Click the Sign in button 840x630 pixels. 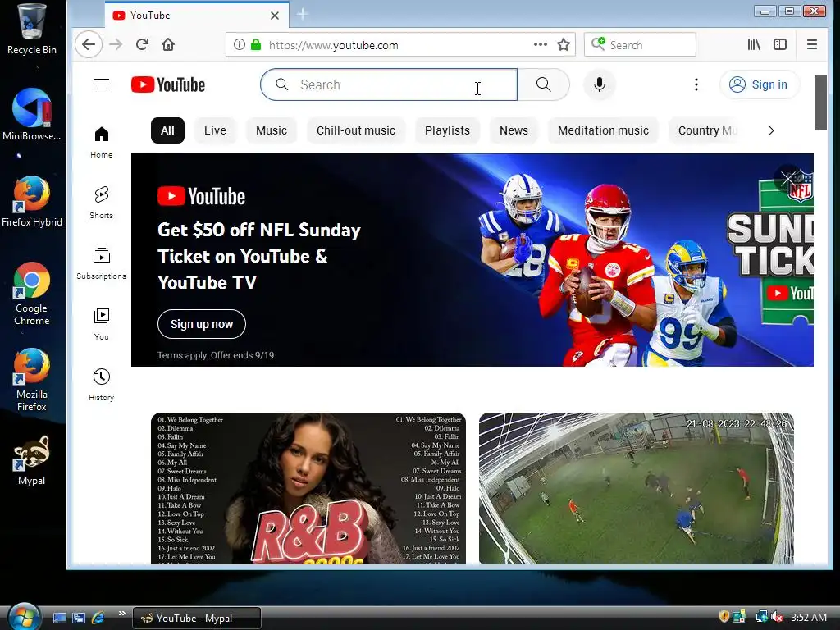[759, 84]
